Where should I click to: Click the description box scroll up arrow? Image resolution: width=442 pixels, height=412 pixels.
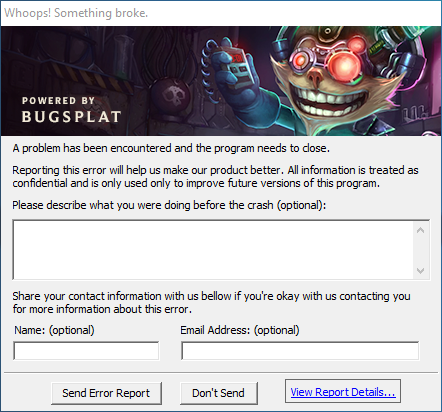point(421,230)
